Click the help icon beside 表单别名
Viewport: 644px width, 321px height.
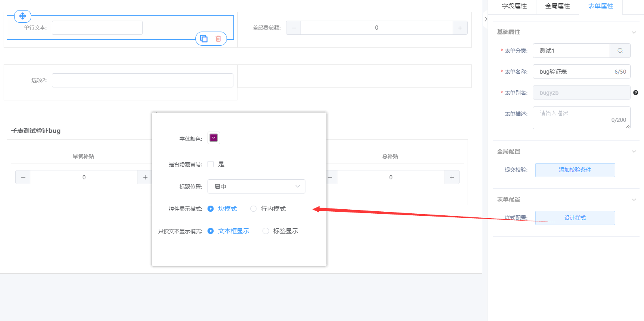(x=636, y=93)
